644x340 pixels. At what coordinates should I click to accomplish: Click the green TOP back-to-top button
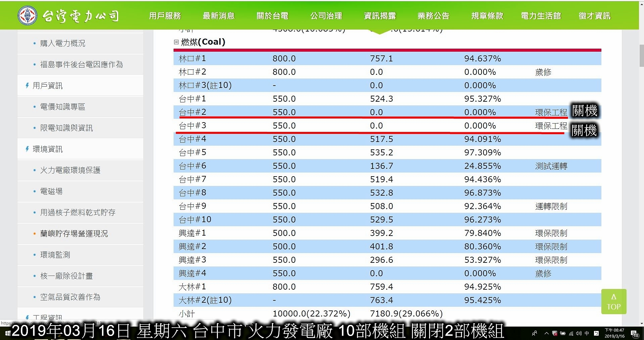point(614,301)
